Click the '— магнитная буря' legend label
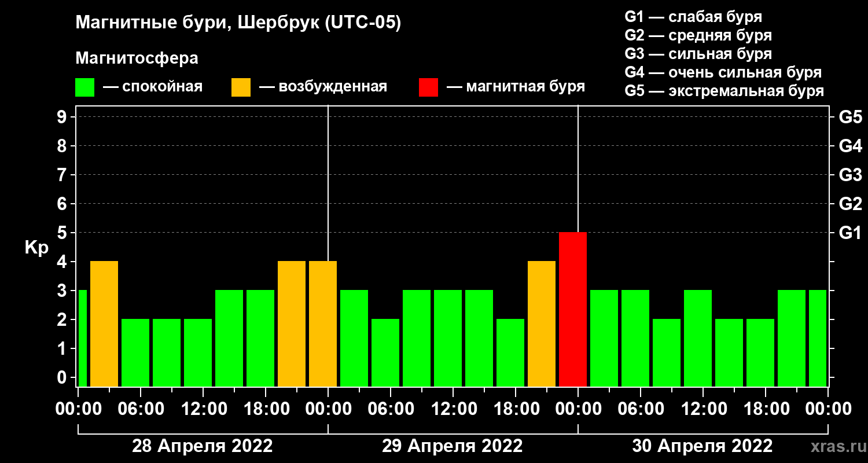868x463 pixels. click(516, 87)
